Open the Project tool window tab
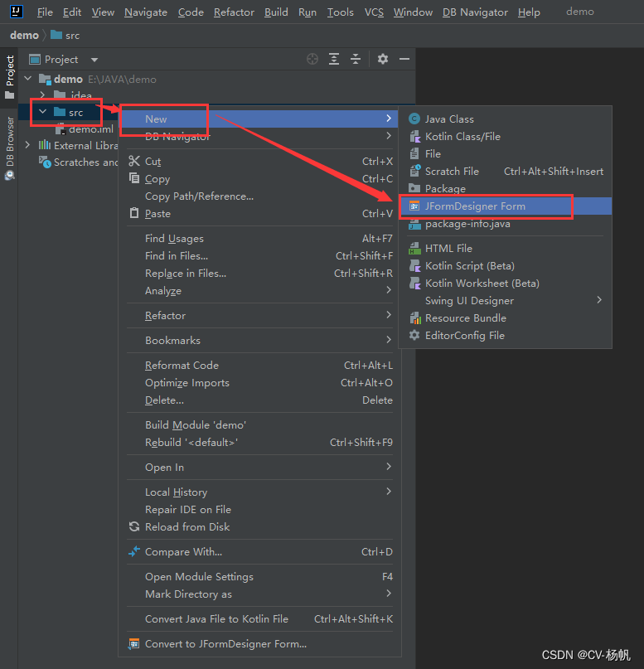 coord(9,77)
